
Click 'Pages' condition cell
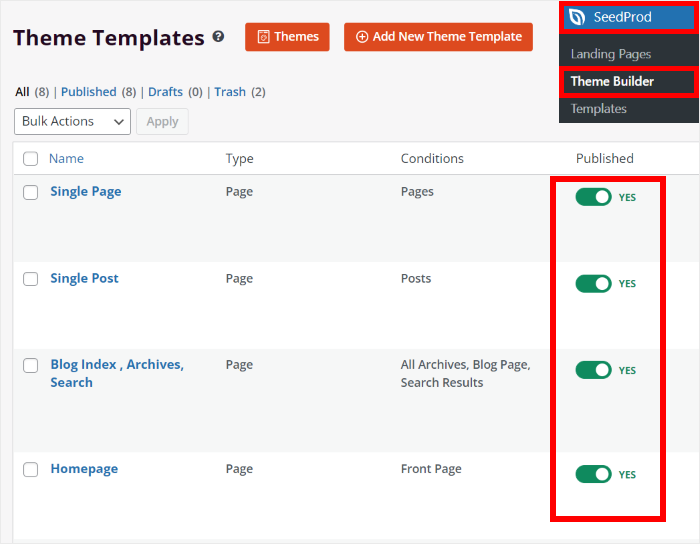pos(417,192)
